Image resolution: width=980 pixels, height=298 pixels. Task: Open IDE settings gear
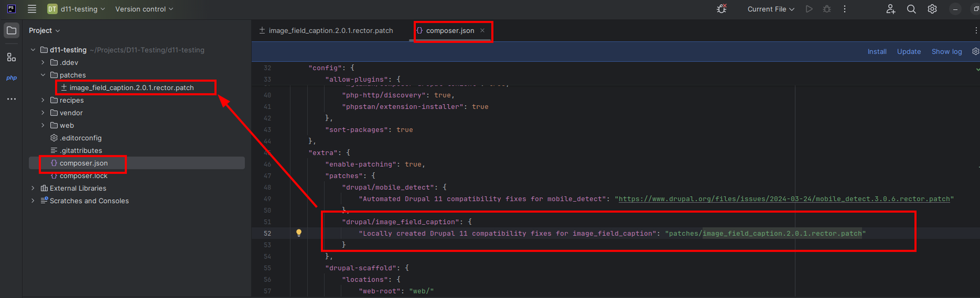[x=932, y=9]
